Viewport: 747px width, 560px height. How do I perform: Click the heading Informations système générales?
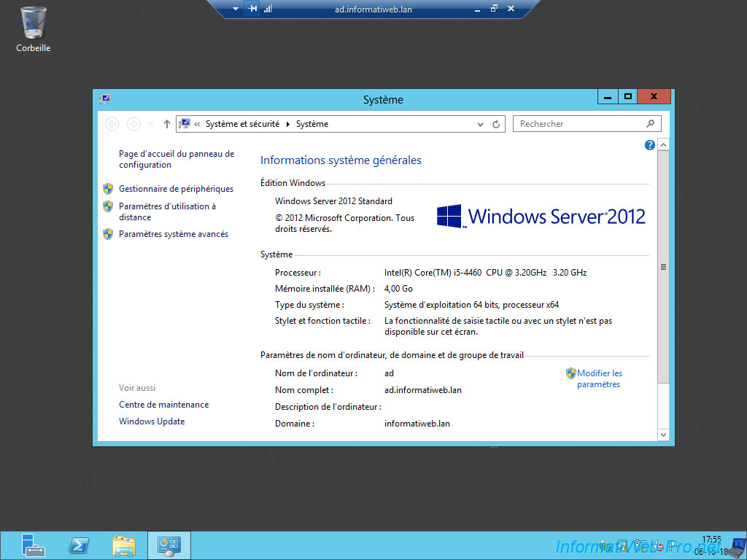point(341,160)
